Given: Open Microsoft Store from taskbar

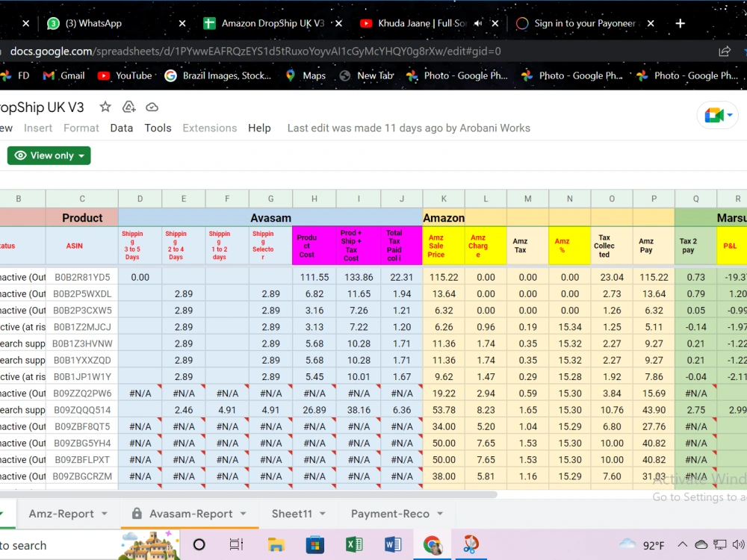Looking at the screenshot, I should tap(315, 544).
